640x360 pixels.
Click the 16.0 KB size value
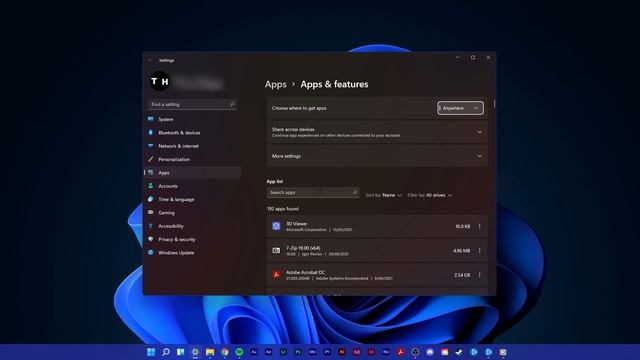point(462,226)
